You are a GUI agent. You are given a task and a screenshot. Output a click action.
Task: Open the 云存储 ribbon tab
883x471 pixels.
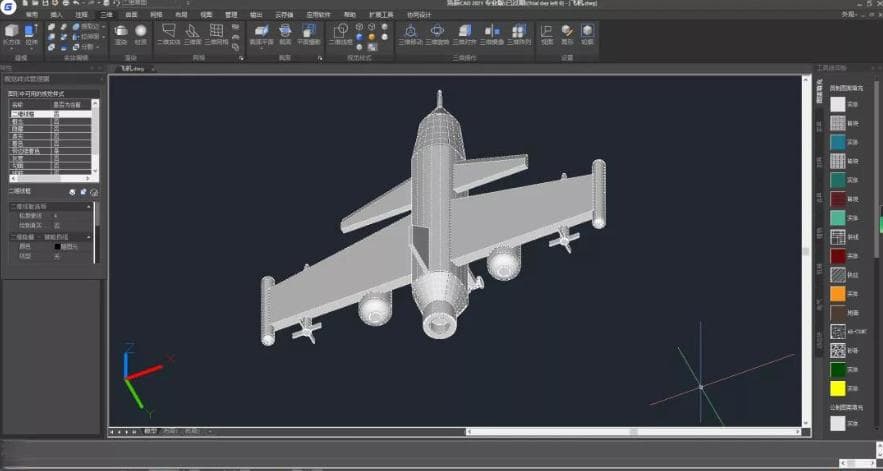pyautogui.click(x=284, y=15)
